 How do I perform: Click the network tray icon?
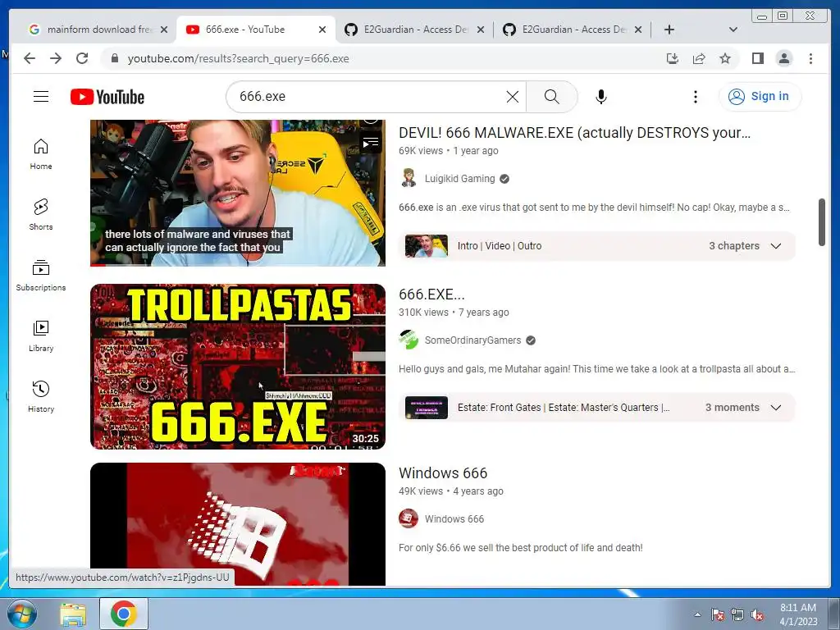tap(737, 615)
